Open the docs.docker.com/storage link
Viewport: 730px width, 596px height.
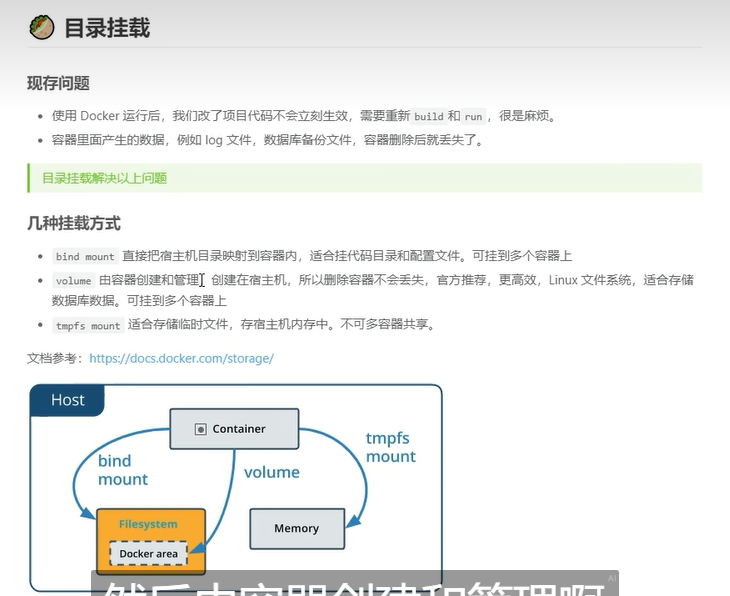click(182, 359)
